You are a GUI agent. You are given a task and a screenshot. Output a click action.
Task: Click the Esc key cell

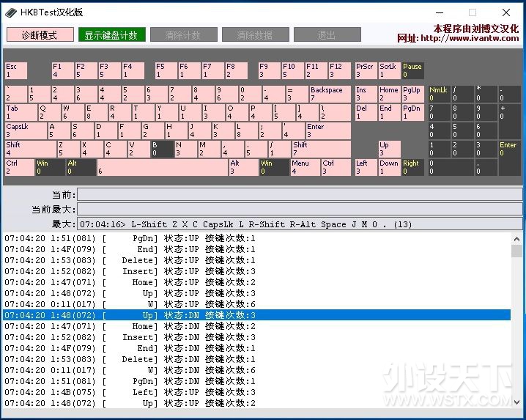pyautogui.click(x=16, y=70)
